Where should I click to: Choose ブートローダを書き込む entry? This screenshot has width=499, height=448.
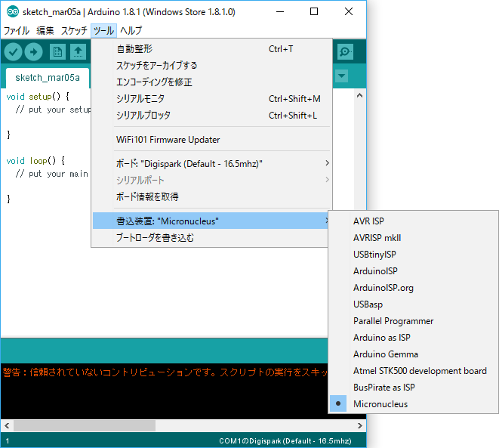[211, 237]
